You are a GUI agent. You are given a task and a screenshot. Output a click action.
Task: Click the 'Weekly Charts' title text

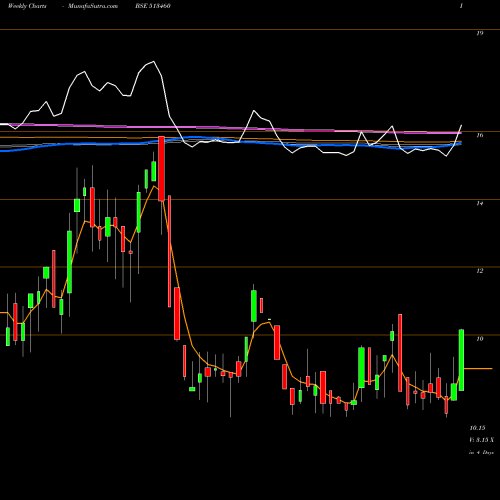pos(27,6)
